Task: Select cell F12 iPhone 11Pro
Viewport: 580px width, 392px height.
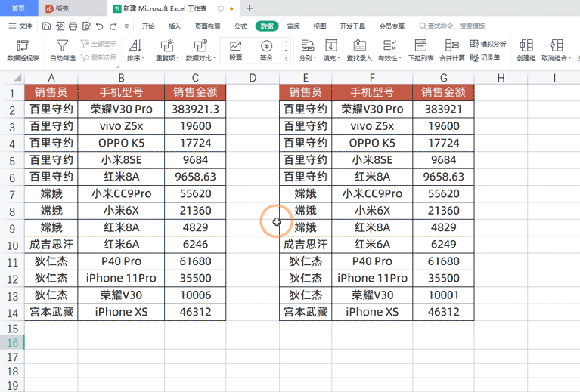Action: [372, 278]
